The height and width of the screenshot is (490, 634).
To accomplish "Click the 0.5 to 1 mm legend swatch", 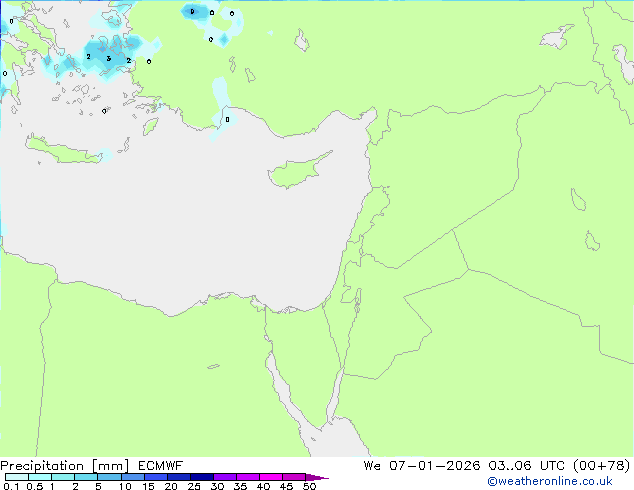I will tap(40, 477).
